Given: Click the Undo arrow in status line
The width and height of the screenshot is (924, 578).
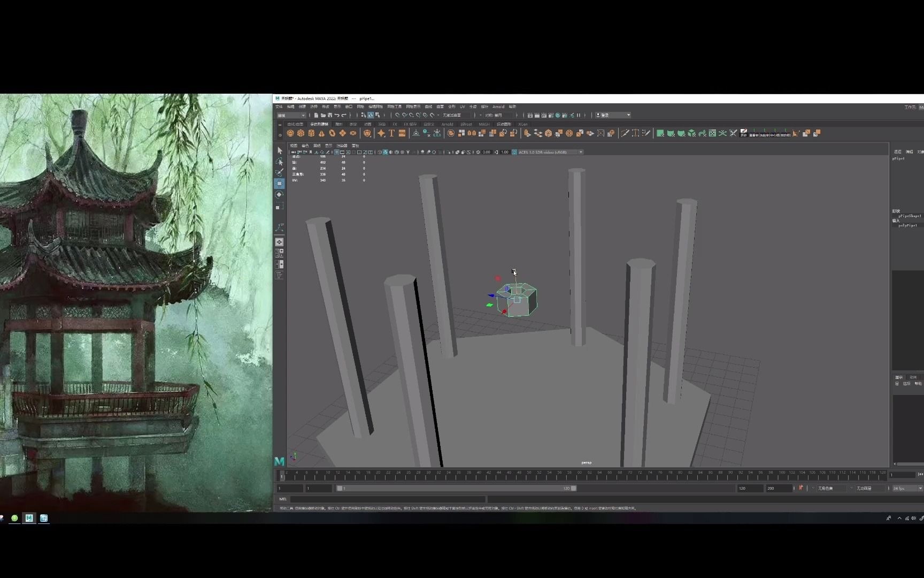Looking at the screenshot, I should (x=337, y=115).
